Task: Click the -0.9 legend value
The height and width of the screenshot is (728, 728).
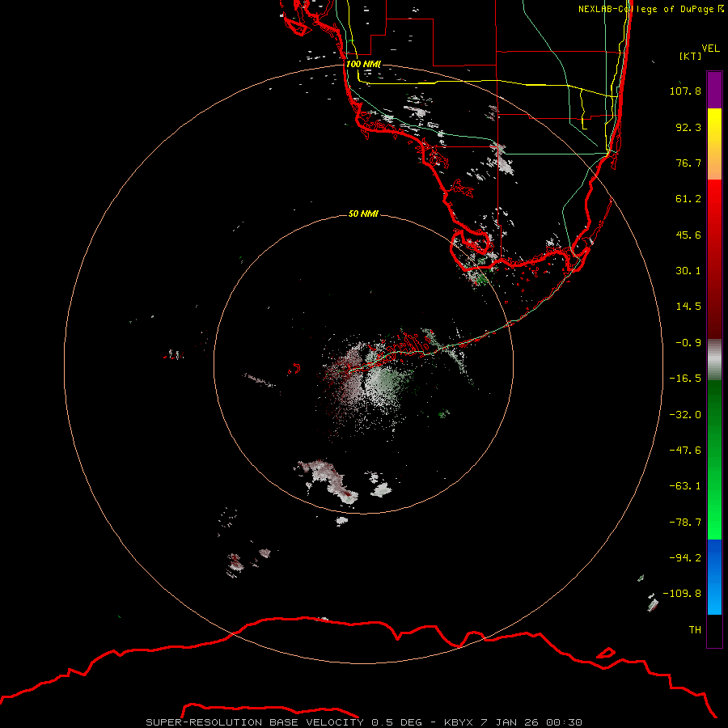Action: [x=688, y=343]
